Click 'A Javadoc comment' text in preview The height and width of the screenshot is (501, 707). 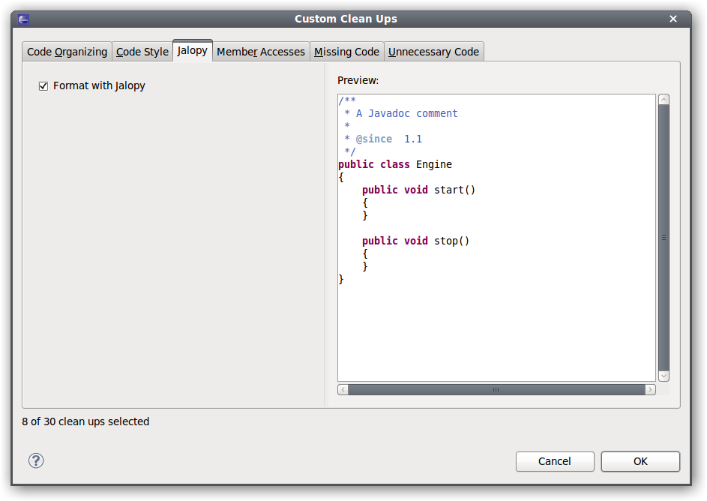coord(407,113)
